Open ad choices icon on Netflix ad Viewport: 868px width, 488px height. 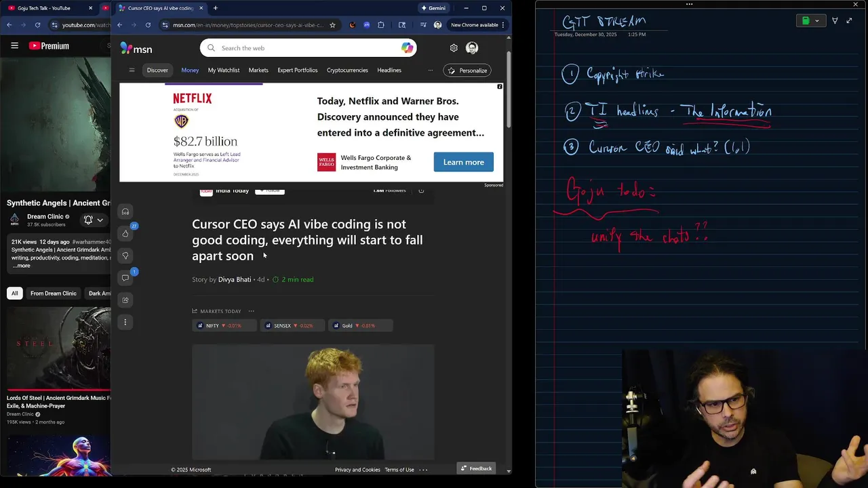click(500, 87)
